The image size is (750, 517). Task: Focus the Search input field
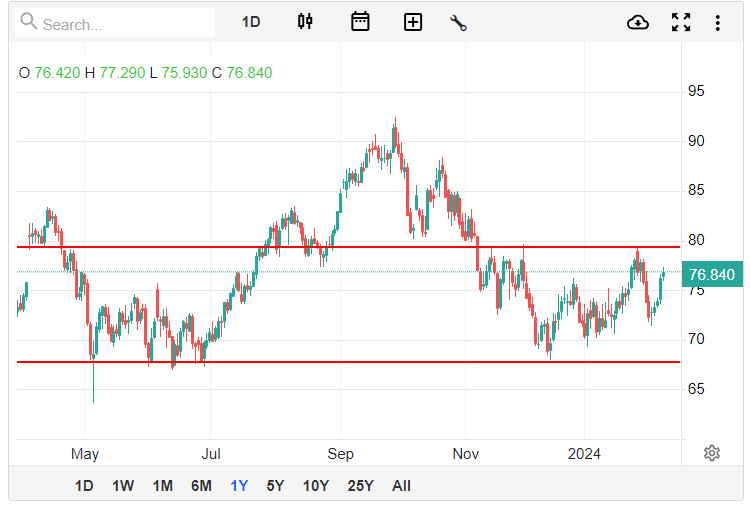[x=115, y=22]
